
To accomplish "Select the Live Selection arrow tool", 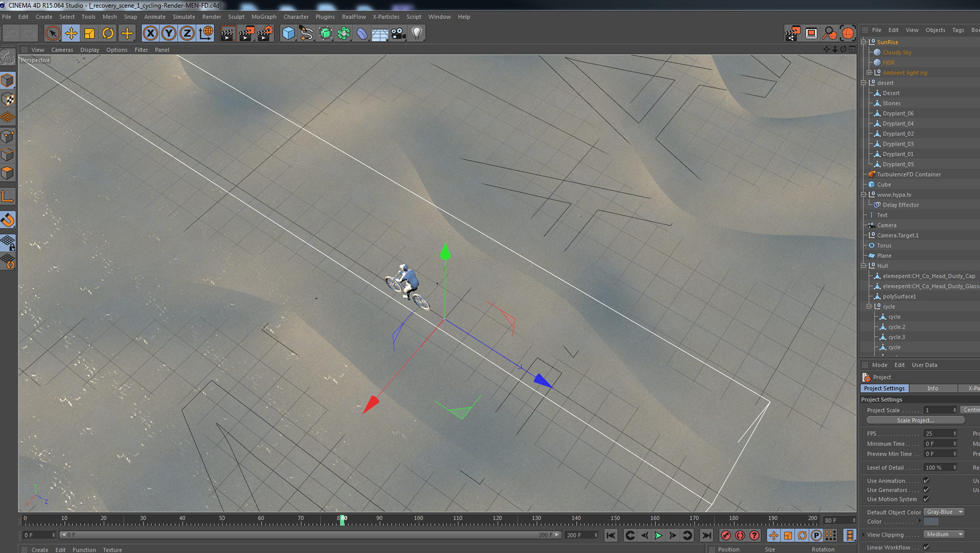I will pyautogui.click(x=52, y=34).
